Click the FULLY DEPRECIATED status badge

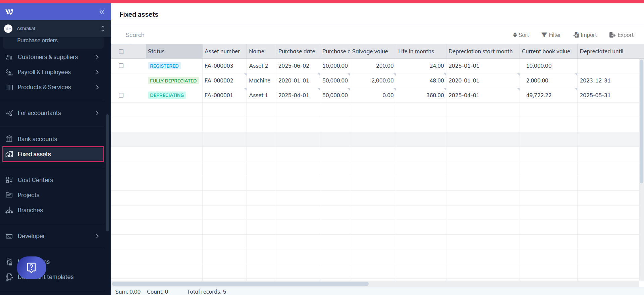click(x=173, y=81)
